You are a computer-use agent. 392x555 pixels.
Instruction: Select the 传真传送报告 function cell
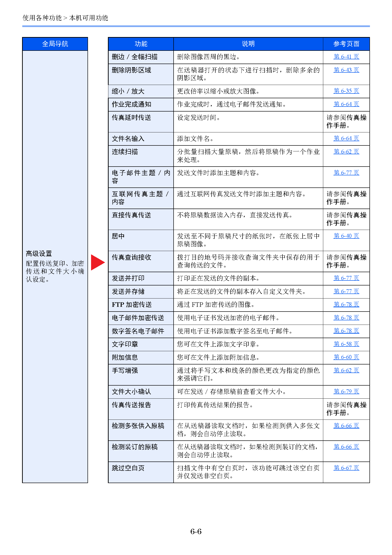tap(141, 409)
